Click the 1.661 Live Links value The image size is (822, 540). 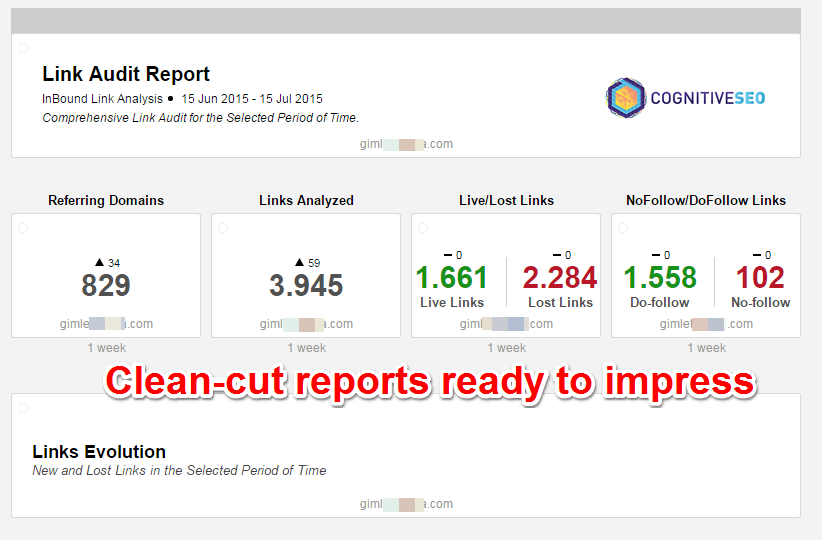point(452,277)
